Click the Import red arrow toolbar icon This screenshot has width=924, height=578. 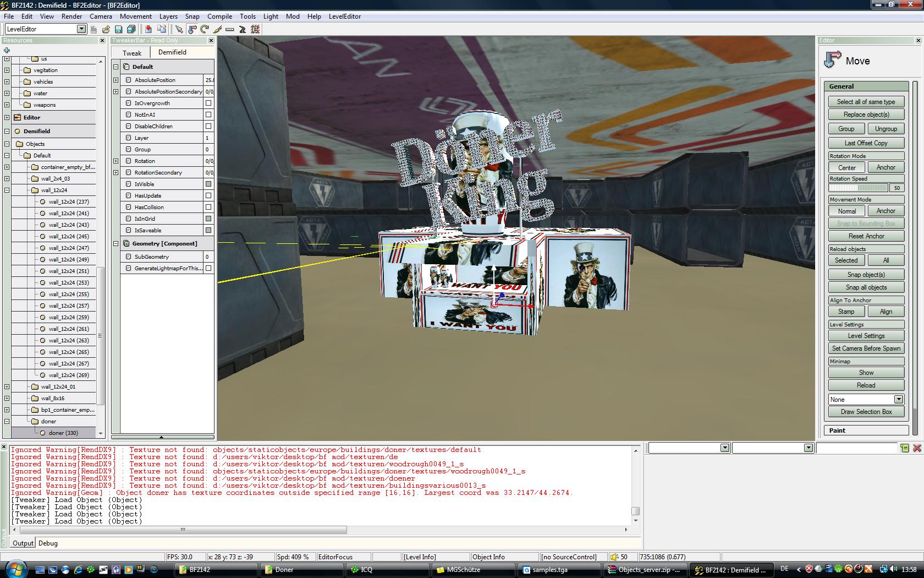[x=148, y=29]
